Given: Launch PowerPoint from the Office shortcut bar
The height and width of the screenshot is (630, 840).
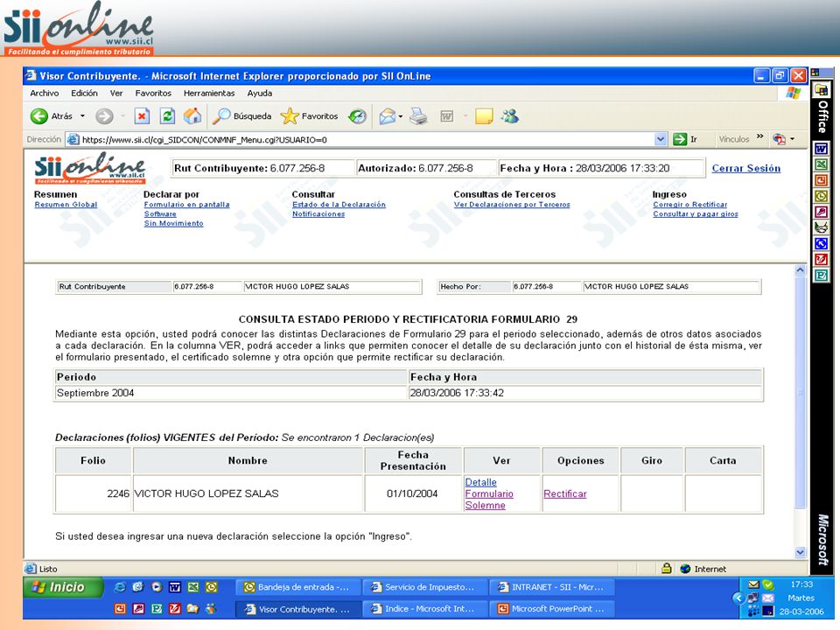Looking at the screenshot, I should pos(821,180).
